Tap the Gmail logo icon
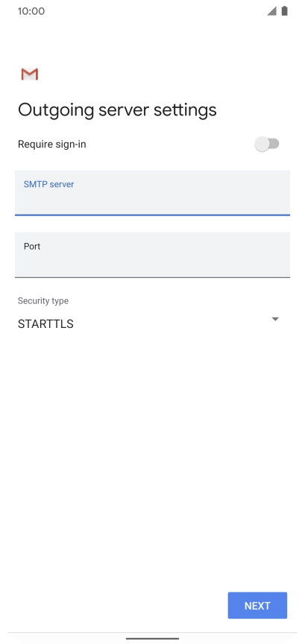Screen dimensions: 305x644 pyautogui.click(x=30, y=75)
